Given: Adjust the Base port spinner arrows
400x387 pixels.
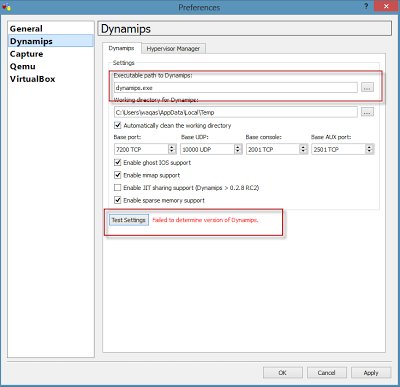Looking at the screenshot, I should (x=172, y=149).
